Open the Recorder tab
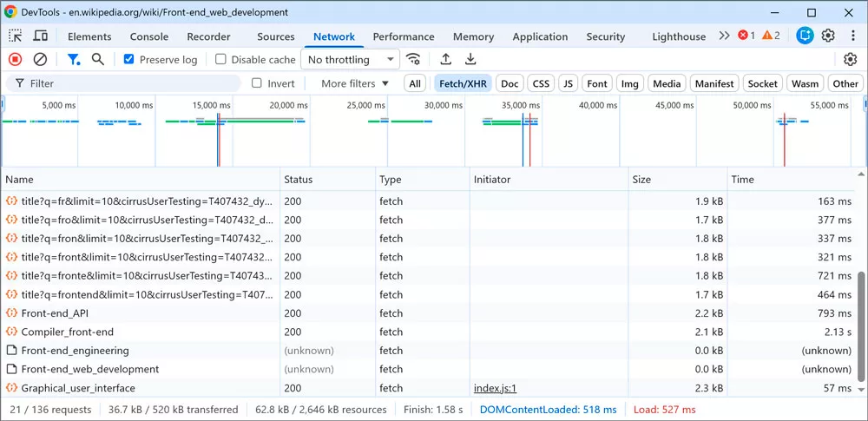The image size is (868, 421). pyautogui.click(x=208, y=36)
